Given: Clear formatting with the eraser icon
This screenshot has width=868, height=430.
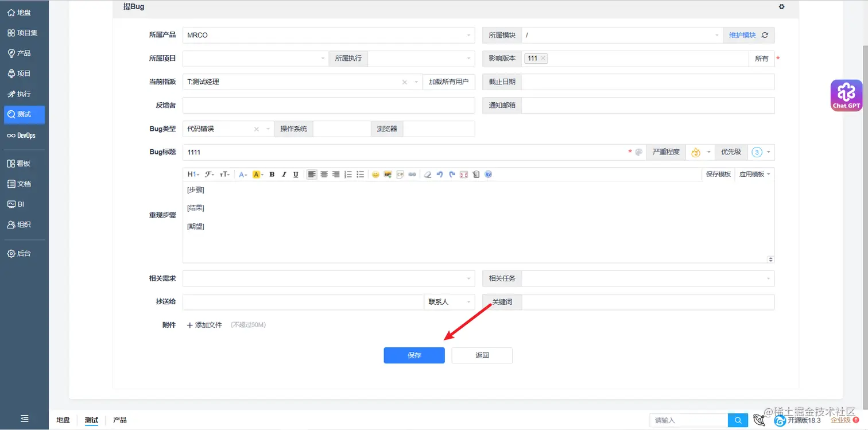Looking at the screenshot, I should click(428, 175).
